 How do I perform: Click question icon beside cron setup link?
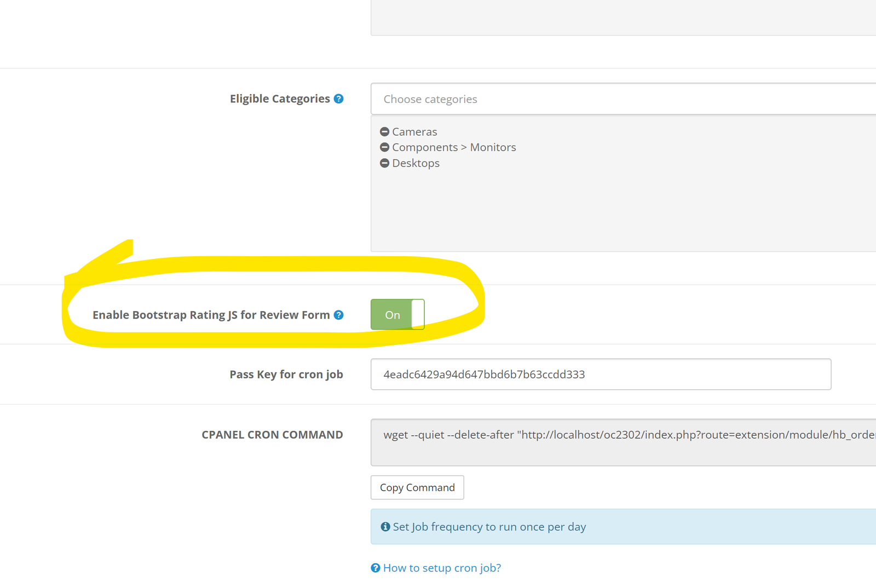click(376, 568)
